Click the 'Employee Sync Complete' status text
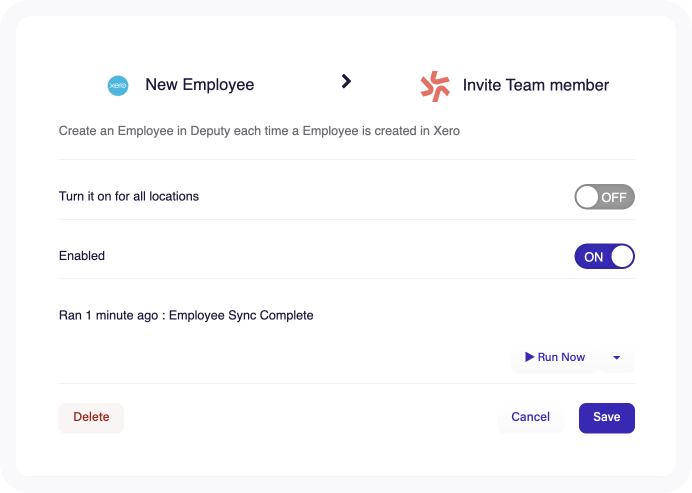 (x=241, y=316)
